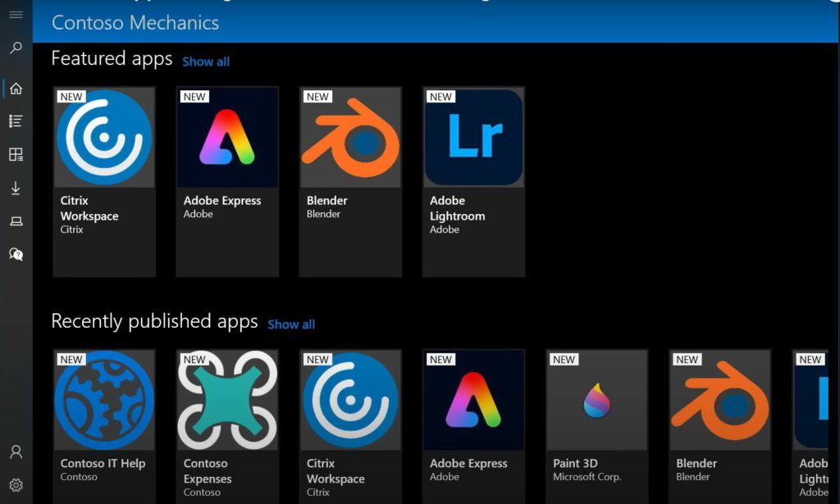Open the apps list icon in sidebar

click(x=16, y=121)
